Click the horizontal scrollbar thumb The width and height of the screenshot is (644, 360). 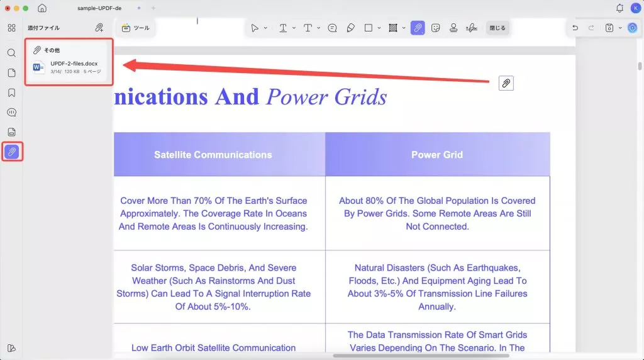[x=421, y=356]
